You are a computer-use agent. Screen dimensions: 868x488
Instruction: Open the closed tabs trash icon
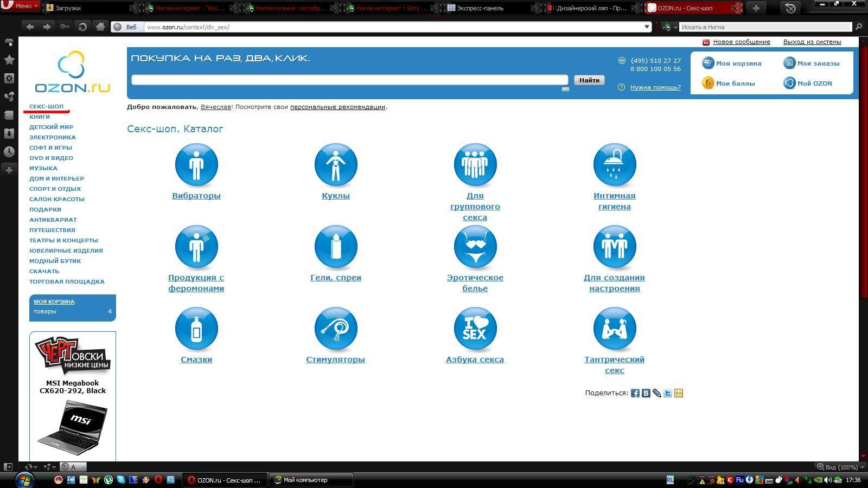(790, 8)
